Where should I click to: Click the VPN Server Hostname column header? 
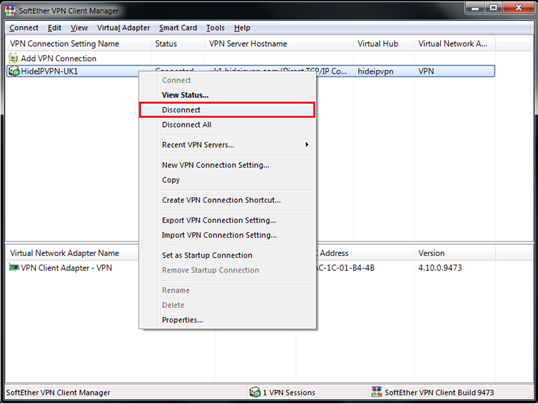pyautogui.click(x=279, y=44)
